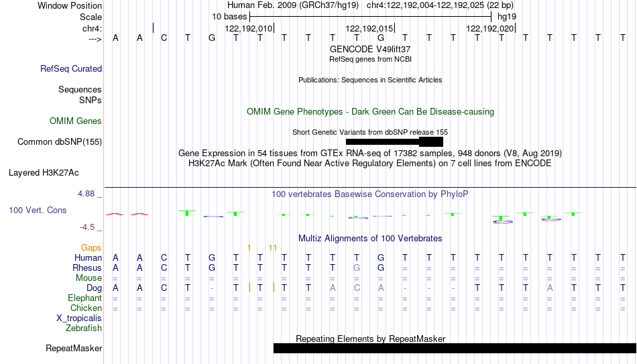The height and width of the screenshot is (364, 637).
Task: Click Short Genetic Variants from dbSNP title
Action: click(x=370, y=132)
